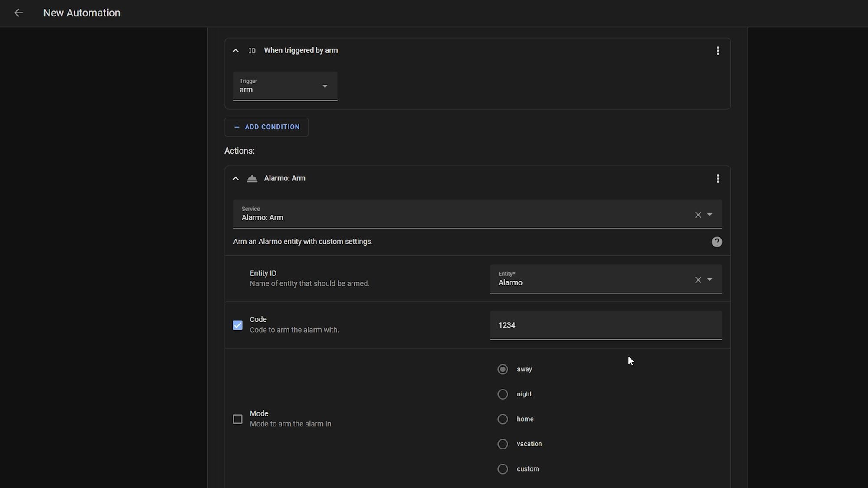The image size is (868, 488).
Task: Click the 'Actions:' section heading
Action: pos(240,151)
